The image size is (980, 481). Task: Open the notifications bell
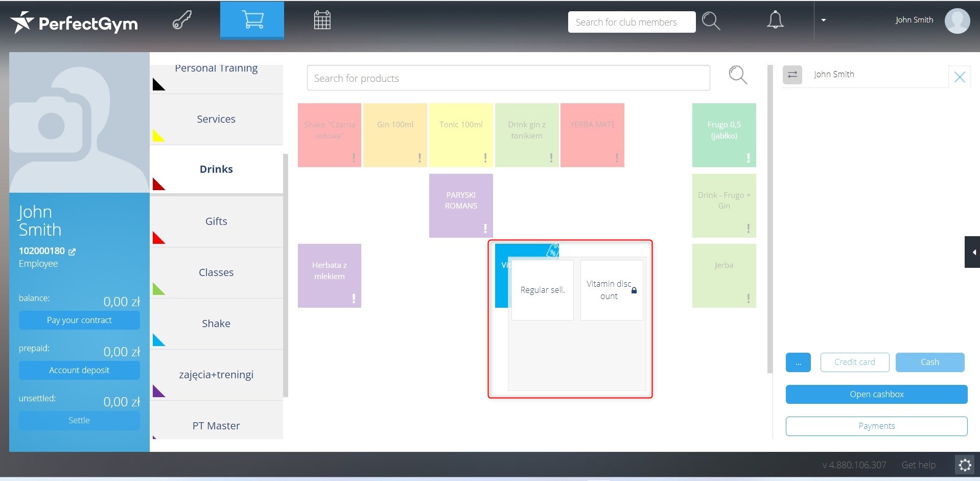pyautogui.click(x=775, y=20)
